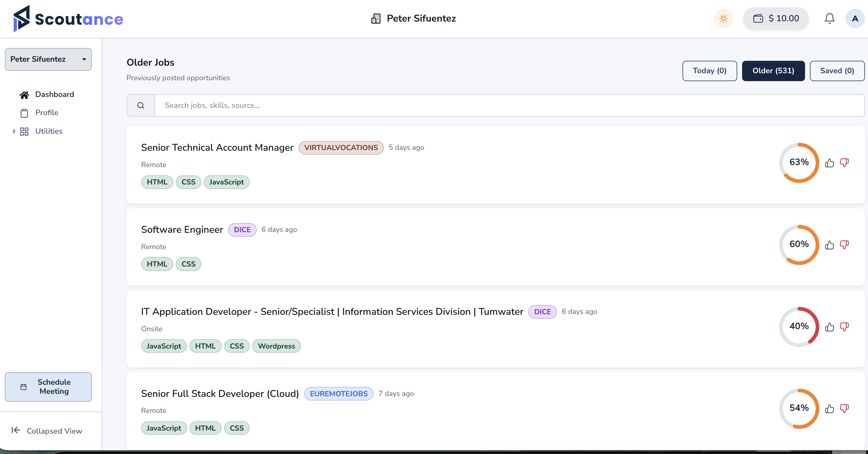Screen dimensions: 868x454
Task: Click the calendar icon in Schedule Meeting
Action: (23, 387)
